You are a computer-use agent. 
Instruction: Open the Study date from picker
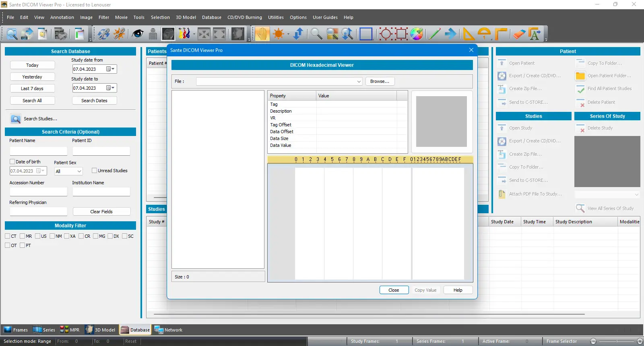click(111, 69)
